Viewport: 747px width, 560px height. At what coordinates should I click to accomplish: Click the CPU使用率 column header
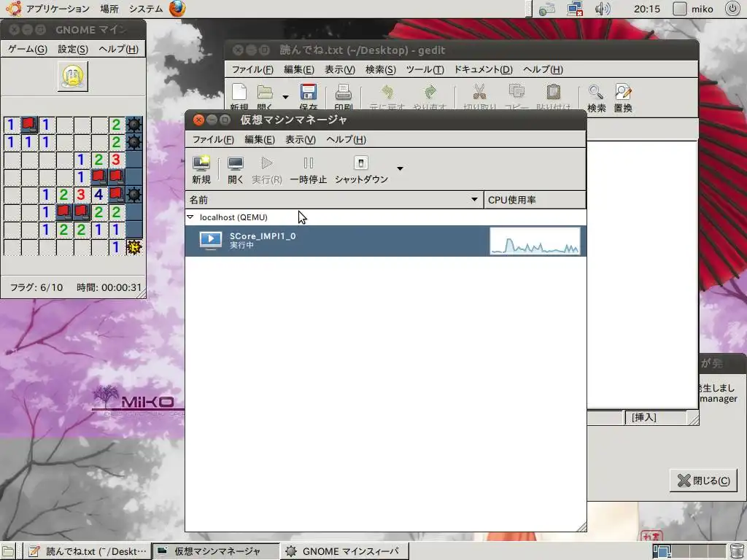coord(535,200)
